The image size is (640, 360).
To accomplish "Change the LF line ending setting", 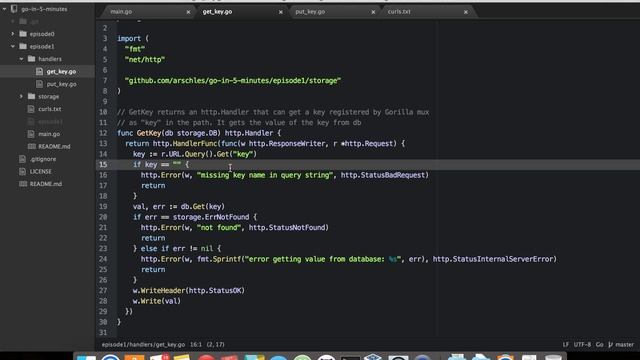I will point(565,344).
